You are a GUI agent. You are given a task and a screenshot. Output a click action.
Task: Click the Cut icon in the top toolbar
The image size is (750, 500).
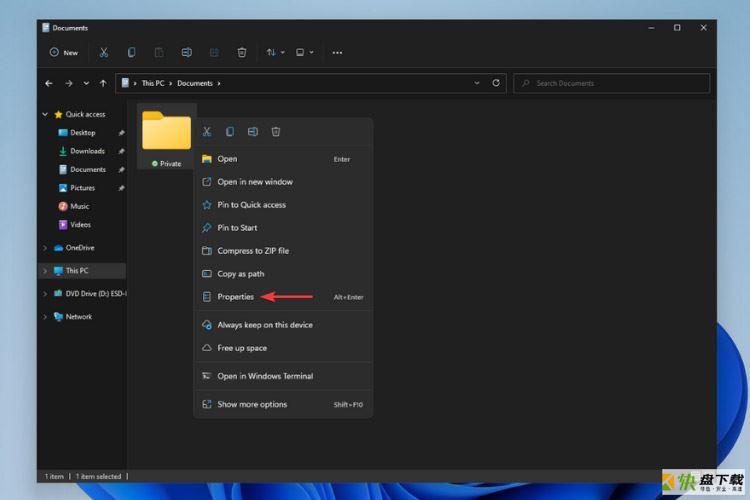pos(103,53)
